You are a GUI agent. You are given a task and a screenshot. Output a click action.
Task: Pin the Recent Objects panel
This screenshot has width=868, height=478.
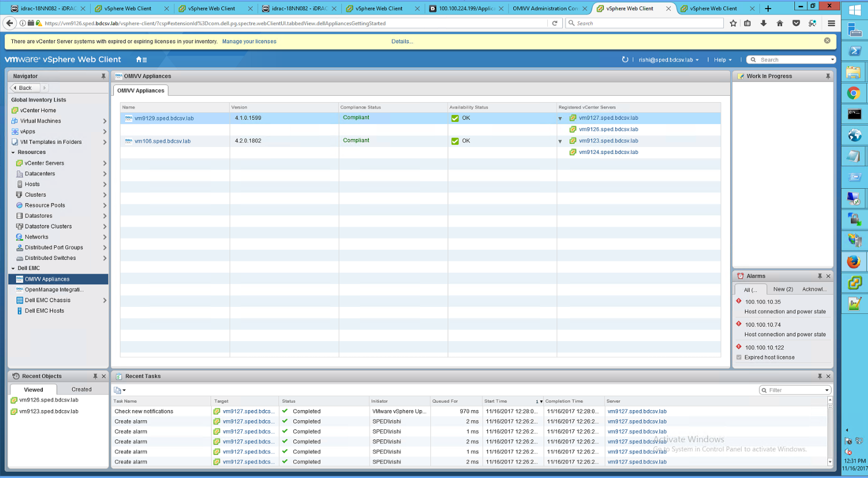coord(95,376)
